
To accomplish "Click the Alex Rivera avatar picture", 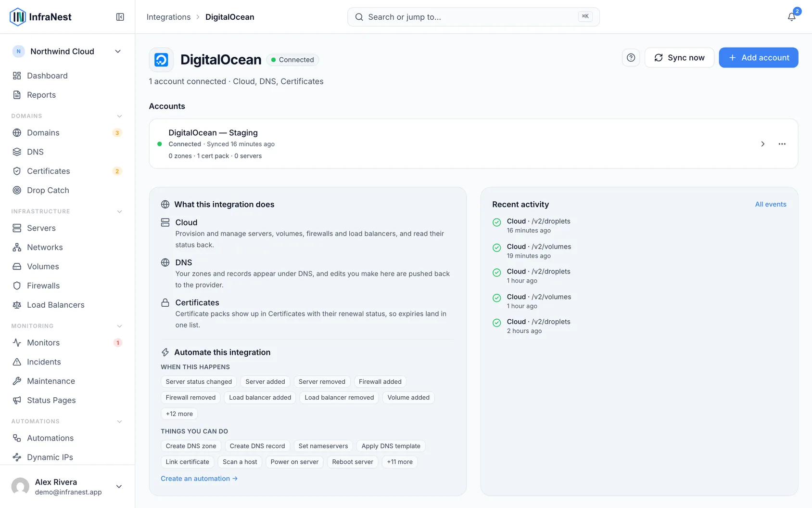I will [20, 486].
